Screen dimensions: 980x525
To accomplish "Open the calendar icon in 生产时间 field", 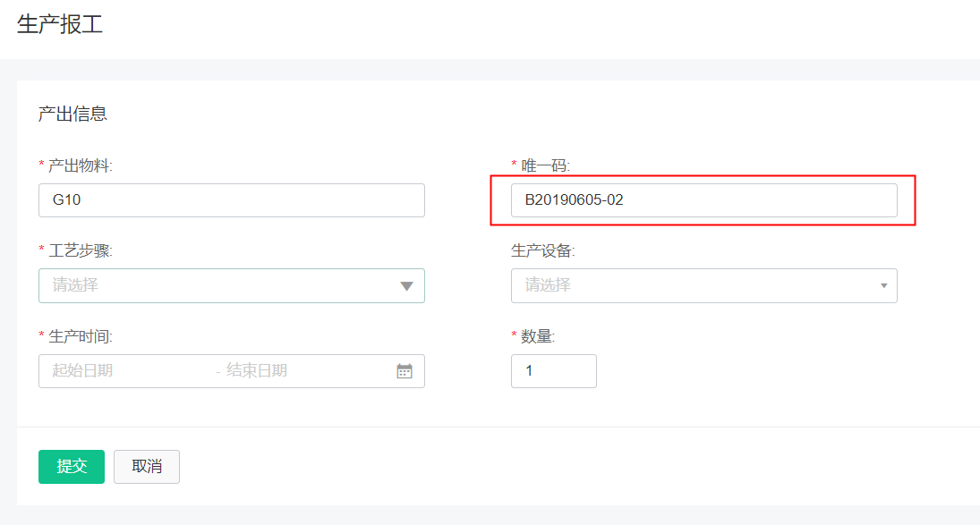I will (x=405, y=371).
